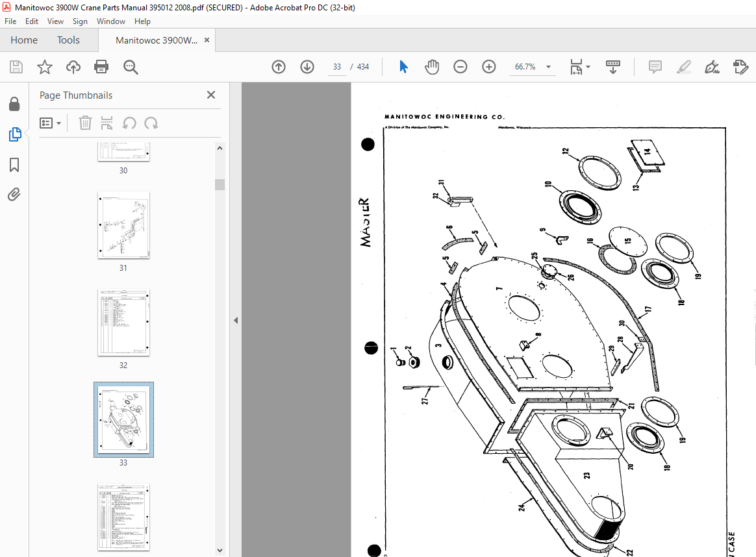Open the View menu
The image size is (756, 557).
pos(55,21)
